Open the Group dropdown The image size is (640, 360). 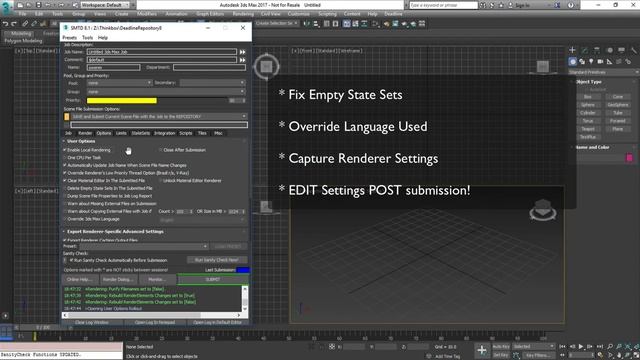click(x=166, y=92)
